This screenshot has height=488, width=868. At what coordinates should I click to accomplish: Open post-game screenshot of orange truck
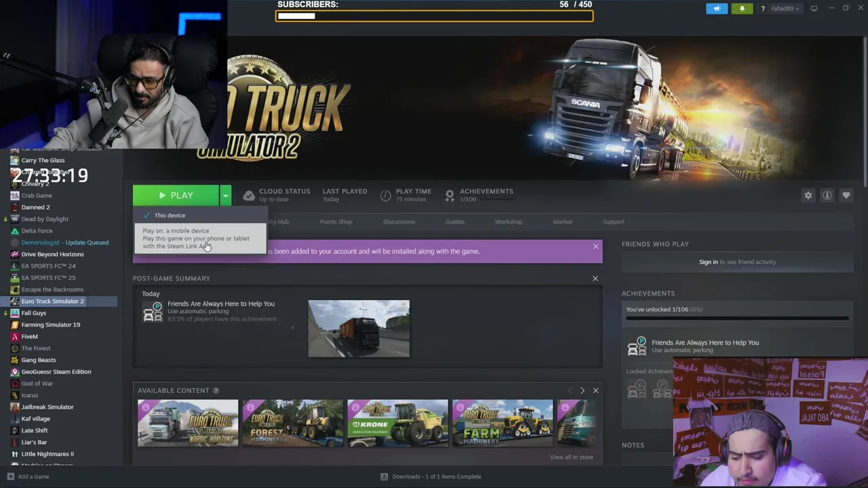(359, 329)
